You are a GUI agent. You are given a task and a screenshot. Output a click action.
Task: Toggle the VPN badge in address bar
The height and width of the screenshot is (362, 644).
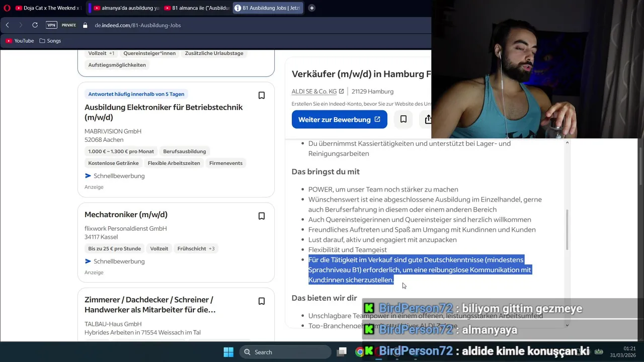[x=51, y=25]
